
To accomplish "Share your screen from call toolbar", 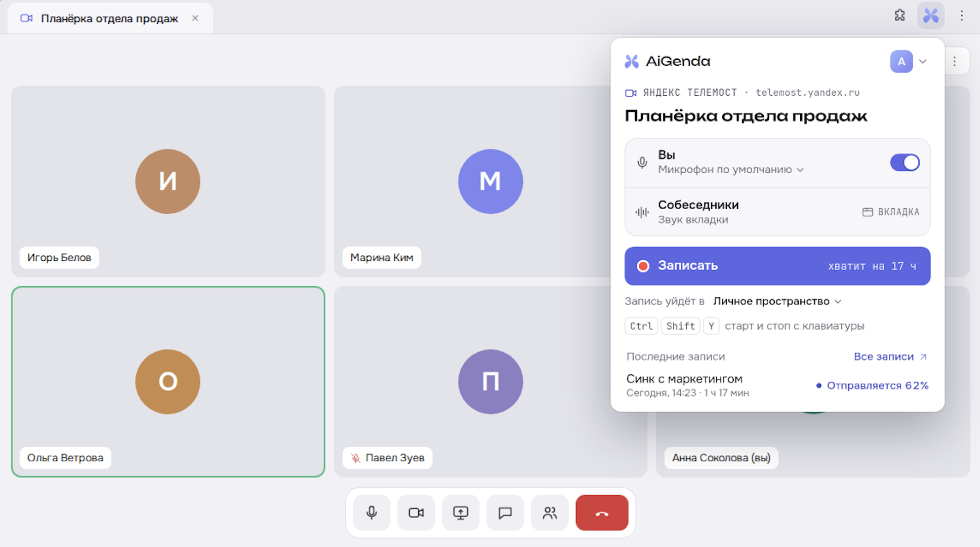I will [460, 513].
